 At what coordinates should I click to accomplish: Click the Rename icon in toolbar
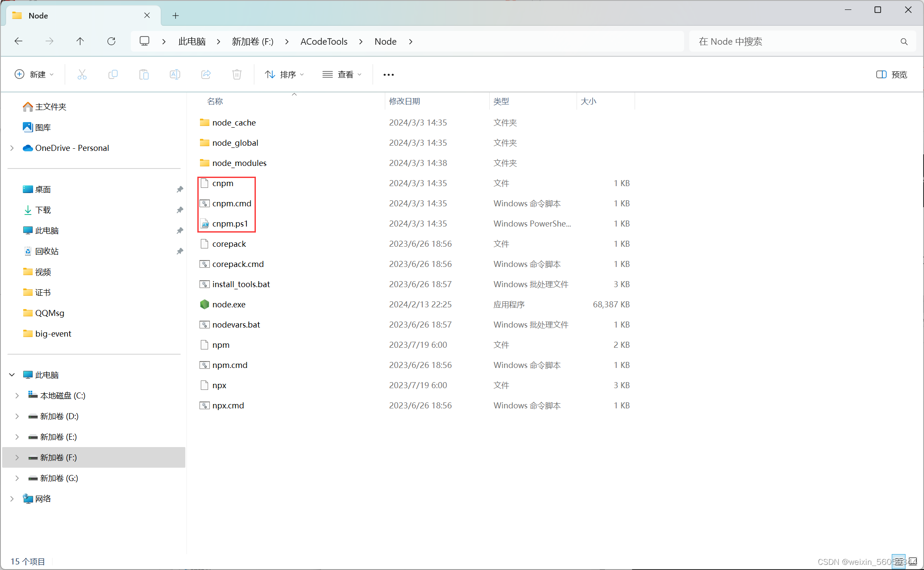click(x=175, y=74)
